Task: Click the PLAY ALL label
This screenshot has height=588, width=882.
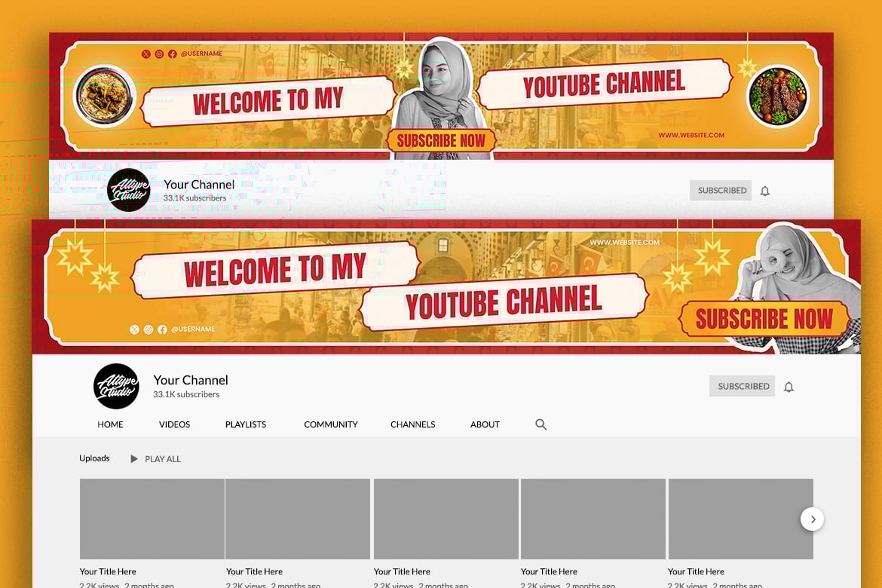Action: [163, 459]
